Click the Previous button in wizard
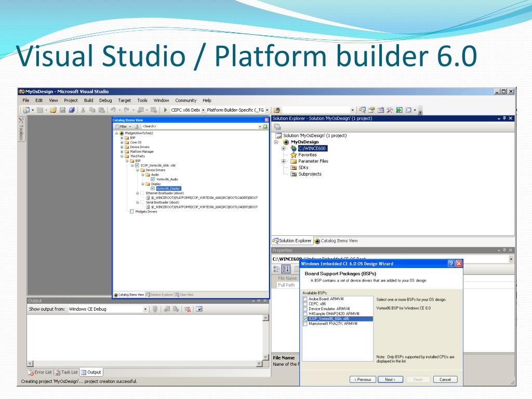The height and width of the screenshot is (399, 532). click(x=363, y=379)
